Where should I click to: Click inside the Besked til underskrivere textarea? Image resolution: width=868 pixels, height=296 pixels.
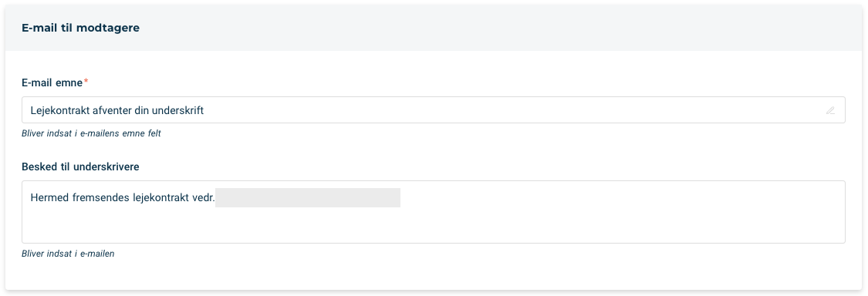434,212
